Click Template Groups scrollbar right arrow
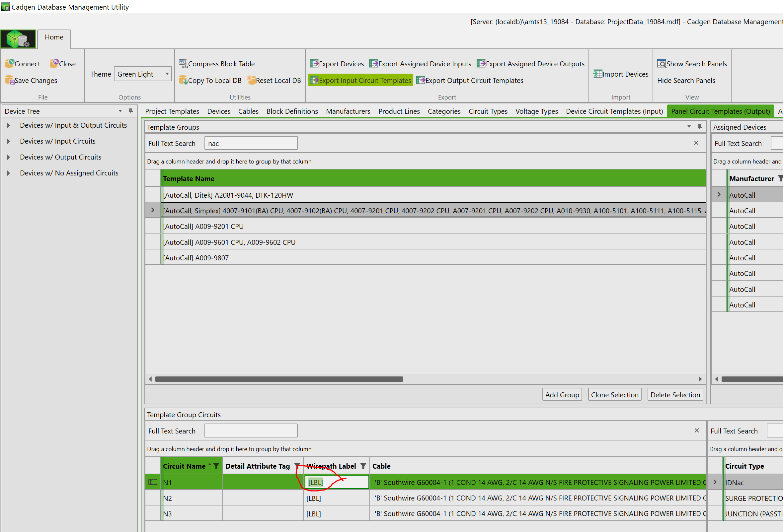The image size is (783, 532). [700, 379]
